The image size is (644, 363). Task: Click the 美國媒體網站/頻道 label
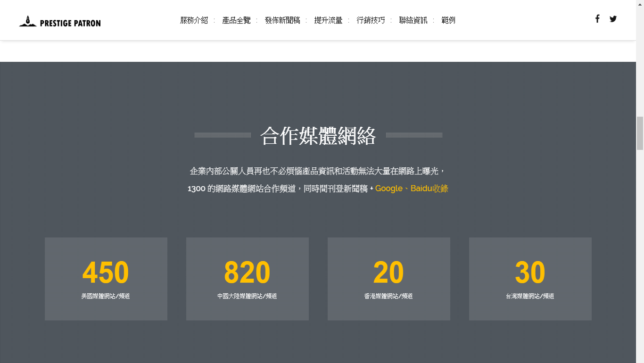(x=106, y=296)
